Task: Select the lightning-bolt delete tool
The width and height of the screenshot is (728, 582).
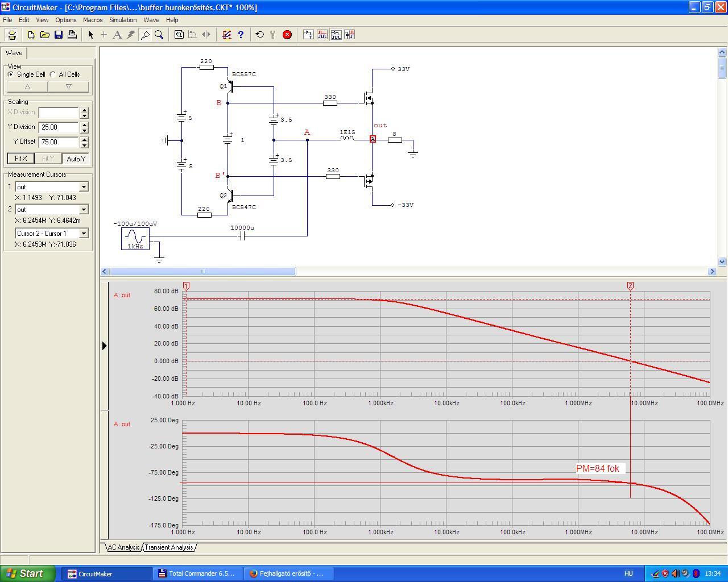Action: 131,35
